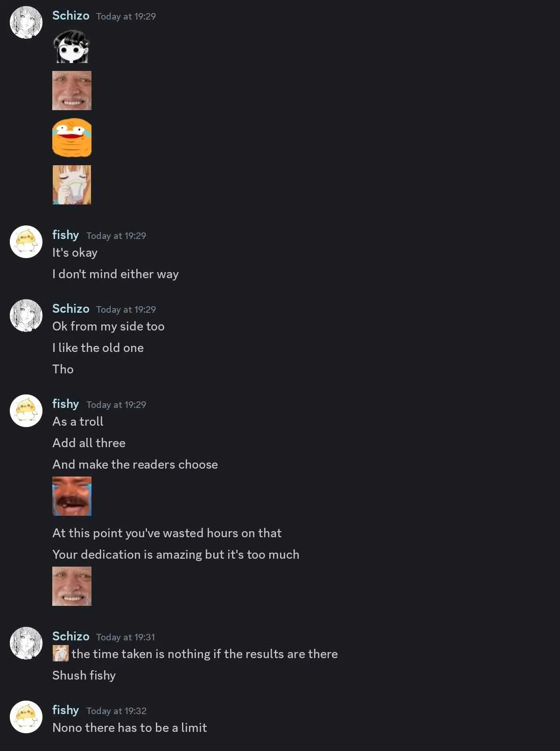
Task: Click the "Today at 19:32" timestamp
Action: click(x=116, y=711)
